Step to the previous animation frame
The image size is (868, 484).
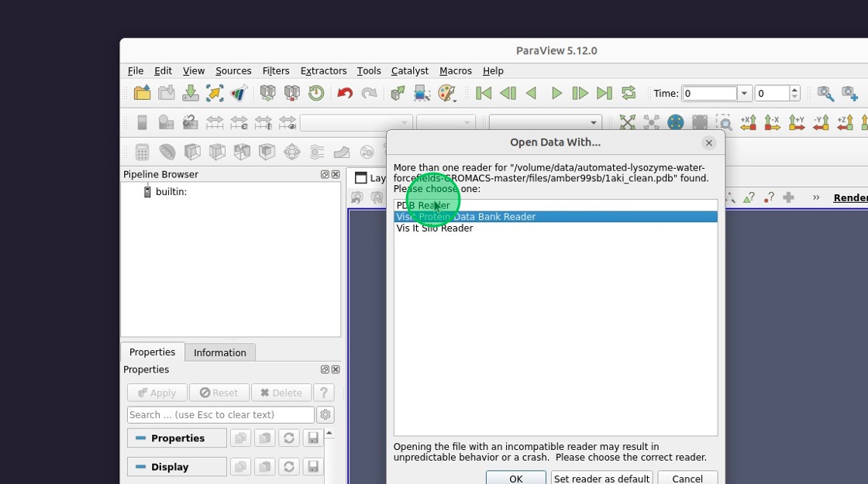pos(508,93)
